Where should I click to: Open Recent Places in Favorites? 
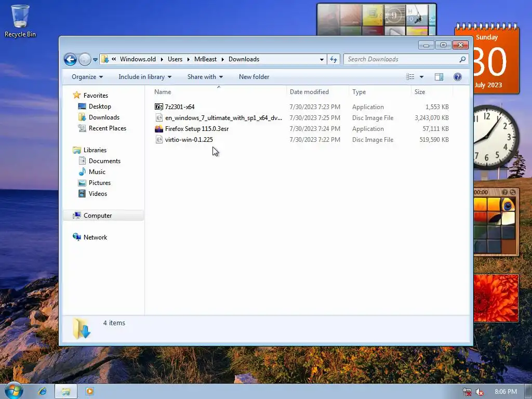[x=107, y=128]
